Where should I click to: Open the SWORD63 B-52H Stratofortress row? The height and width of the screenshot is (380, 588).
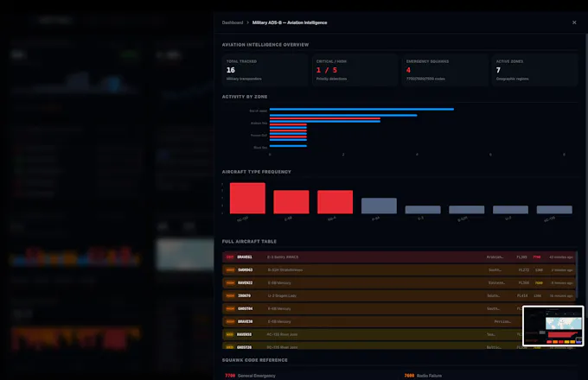(399, 270)
